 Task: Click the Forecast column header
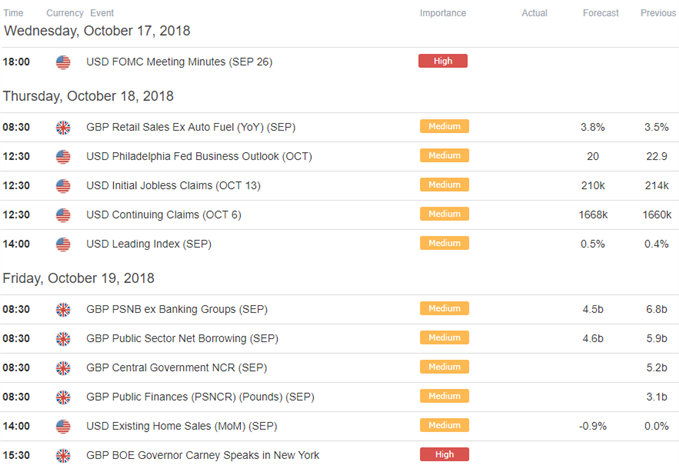click(x=601, y=13)
